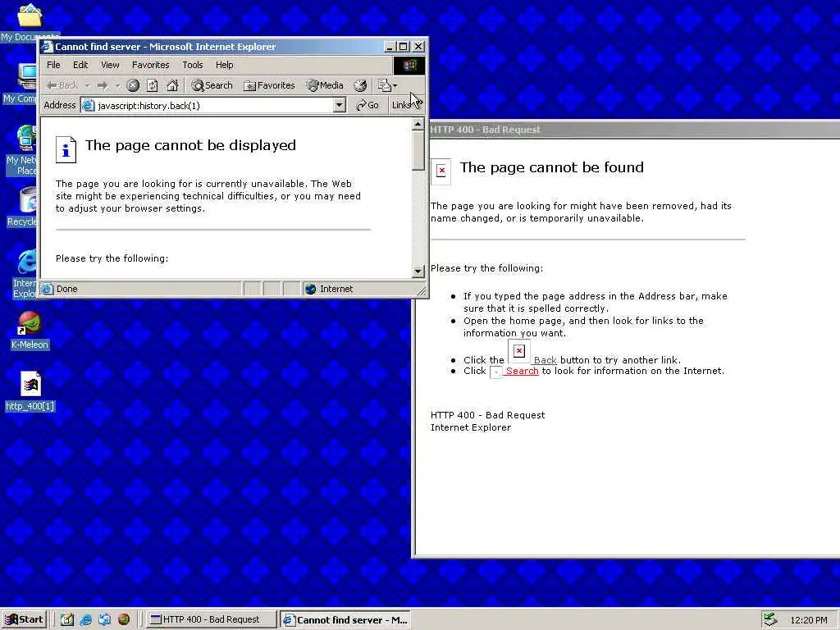Click the Start button
This screenshot has width=840, height=630.
click(x=25, y=620)
